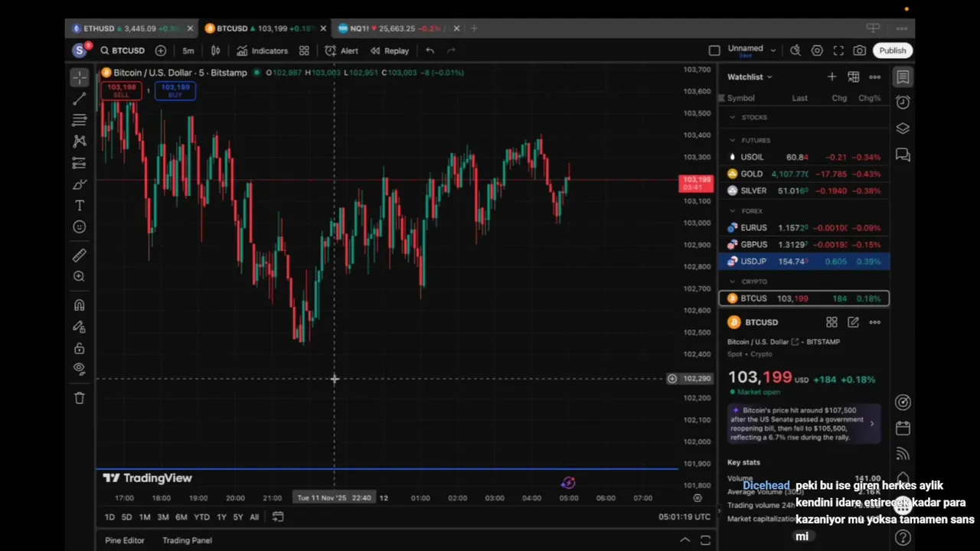Collapse the FOREX watchlist section
Viewport: 980px width, 551px height.
coord(732,210)
